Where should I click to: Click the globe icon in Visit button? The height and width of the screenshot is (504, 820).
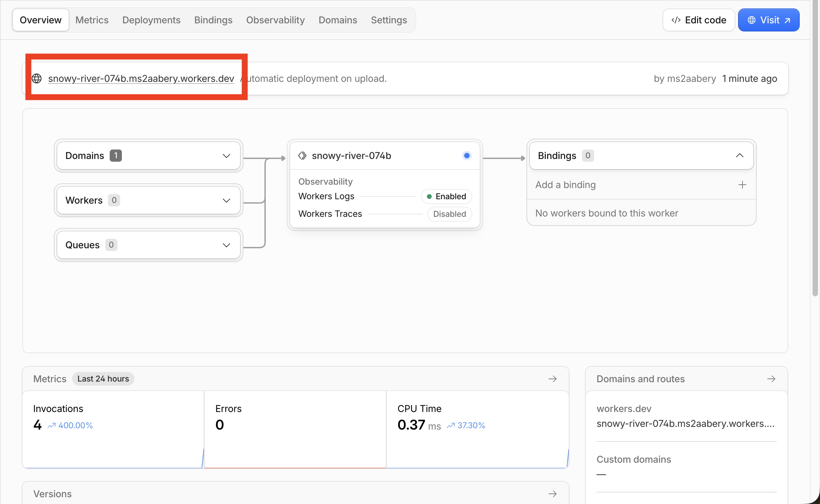pos(752,20)
